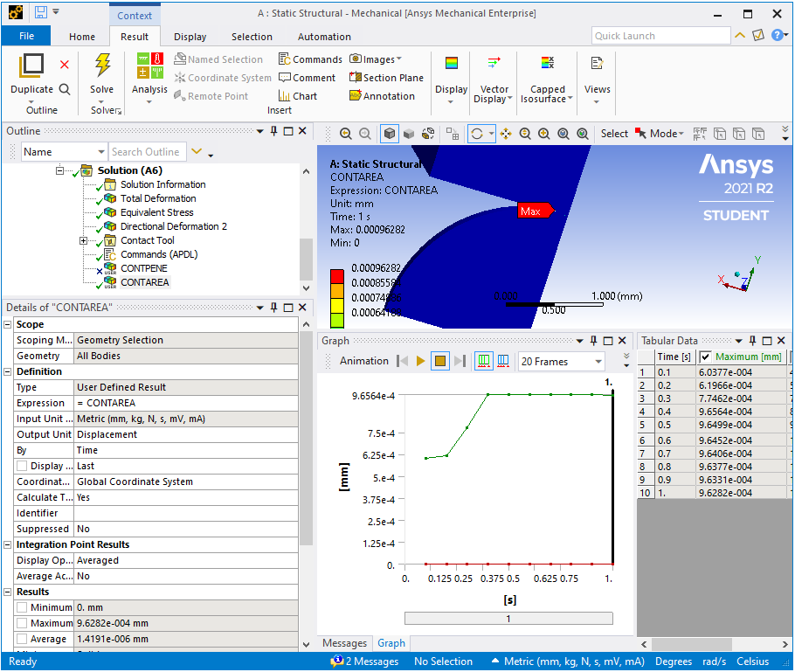Pin the Graph panel
The image size is (795, 672).
coord(594,341)
